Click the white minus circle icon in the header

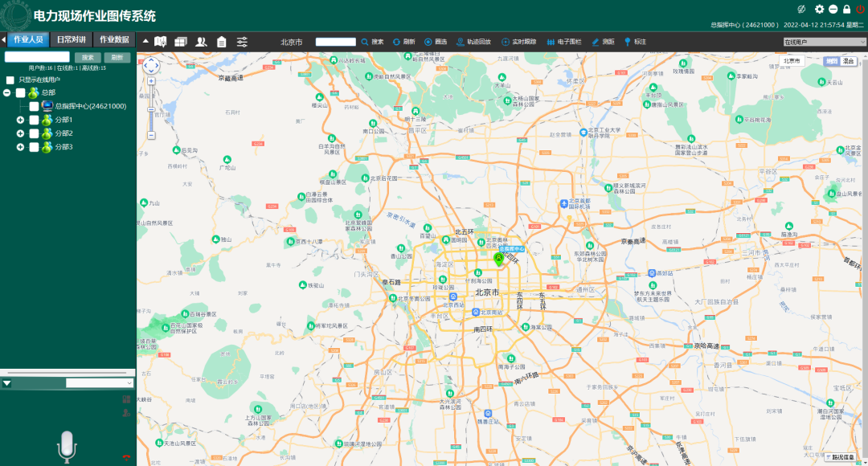click(x=833, y=9)
